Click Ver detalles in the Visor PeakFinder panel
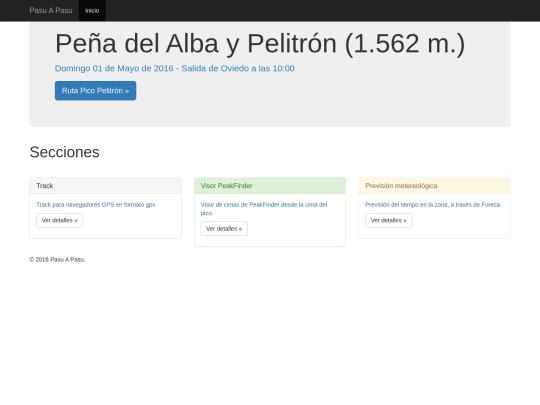Screen dimensions: 540x405 pyautogui.click(x=224, y=229)
